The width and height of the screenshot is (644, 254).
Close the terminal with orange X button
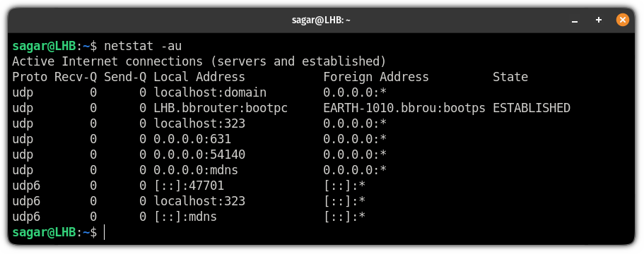(x=623, y=20)
